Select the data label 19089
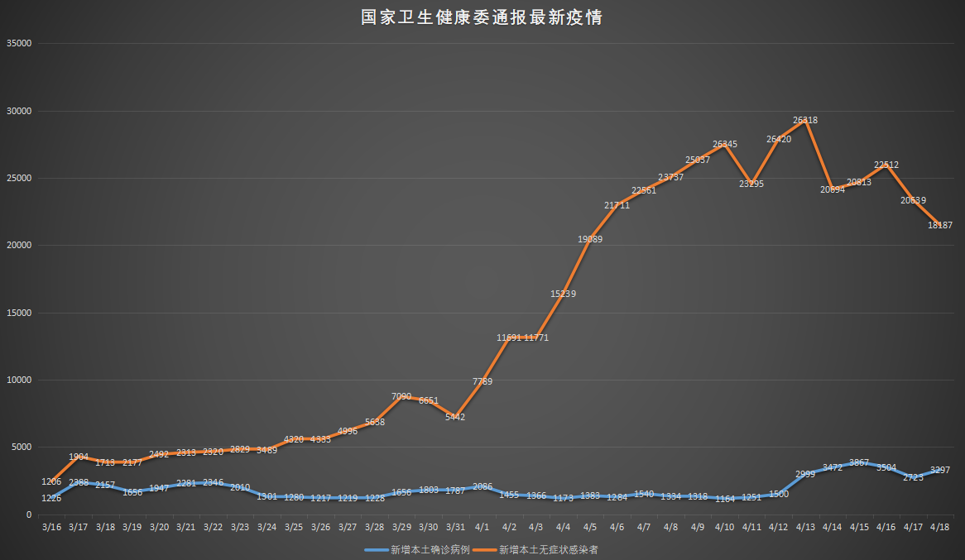Viewport: 965px width, 560px height. click(590, 239)
